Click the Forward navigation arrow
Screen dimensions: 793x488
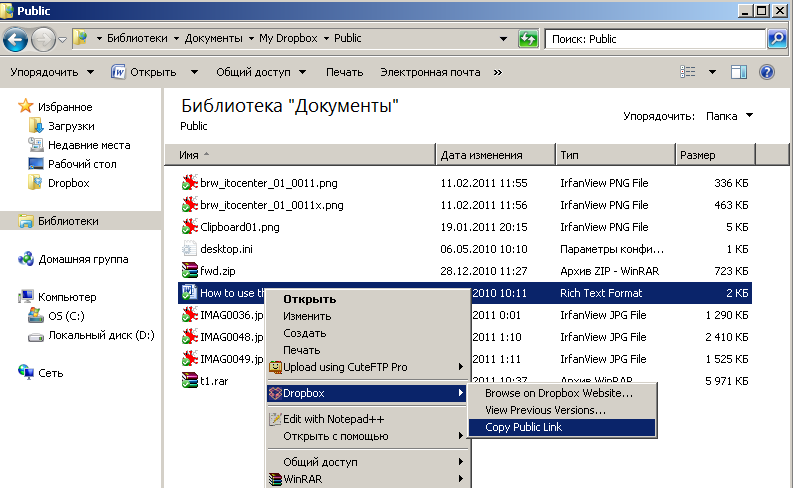(43, 39)
